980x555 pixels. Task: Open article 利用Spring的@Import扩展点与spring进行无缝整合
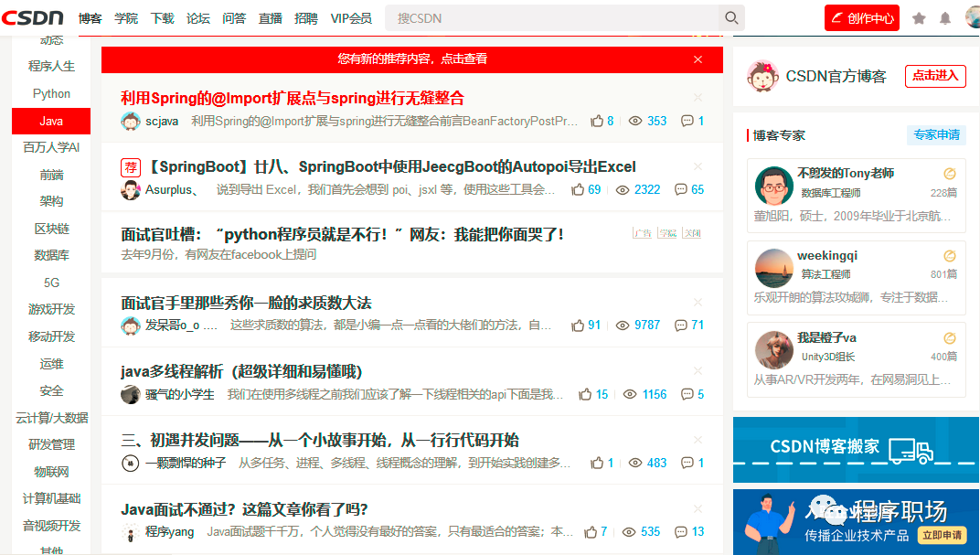(293, 98)
